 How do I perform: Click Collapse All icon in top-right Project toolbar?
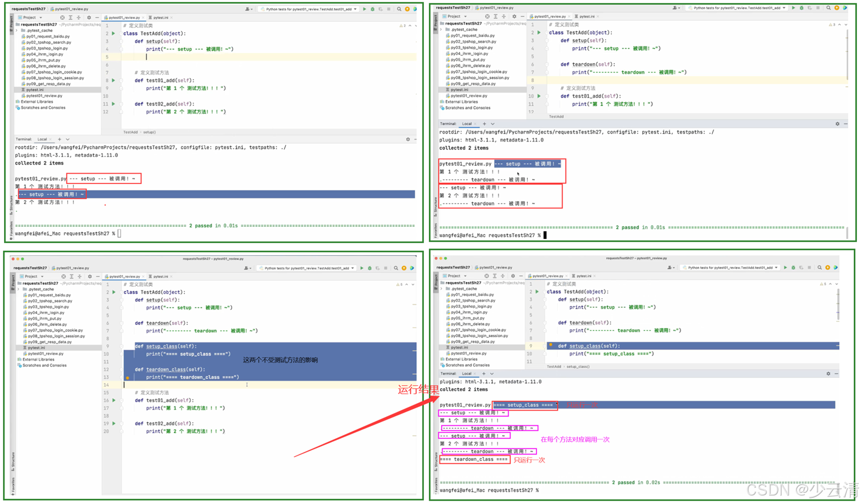tap(504, 17)
